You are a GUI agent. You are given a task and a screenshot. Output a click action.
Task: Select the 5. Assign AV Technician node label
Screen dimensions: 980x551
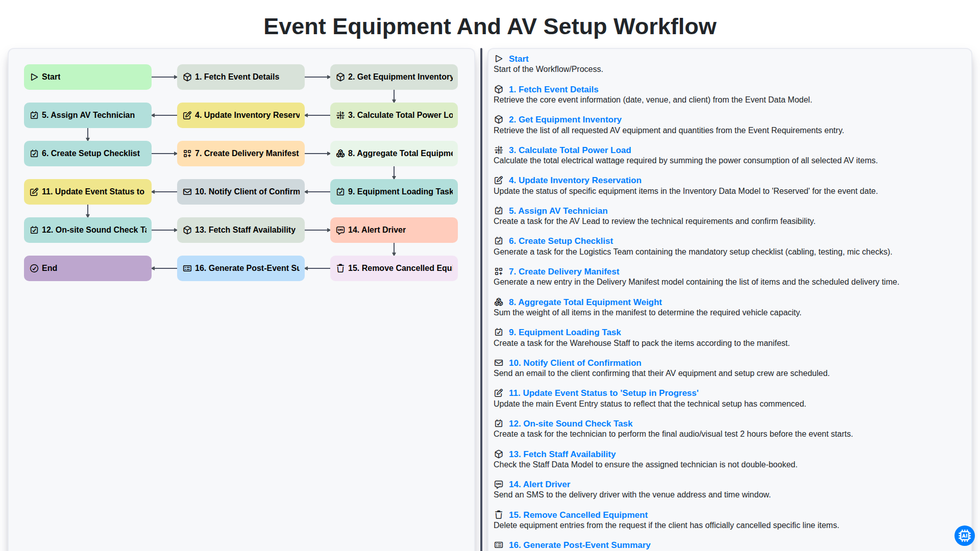coord(88,115)
